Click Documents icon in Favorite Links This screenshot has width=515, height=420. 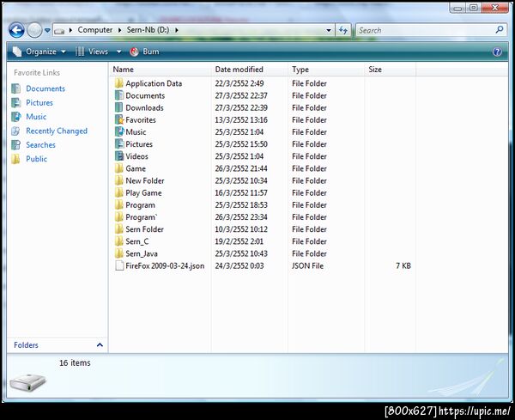[15, 88]
